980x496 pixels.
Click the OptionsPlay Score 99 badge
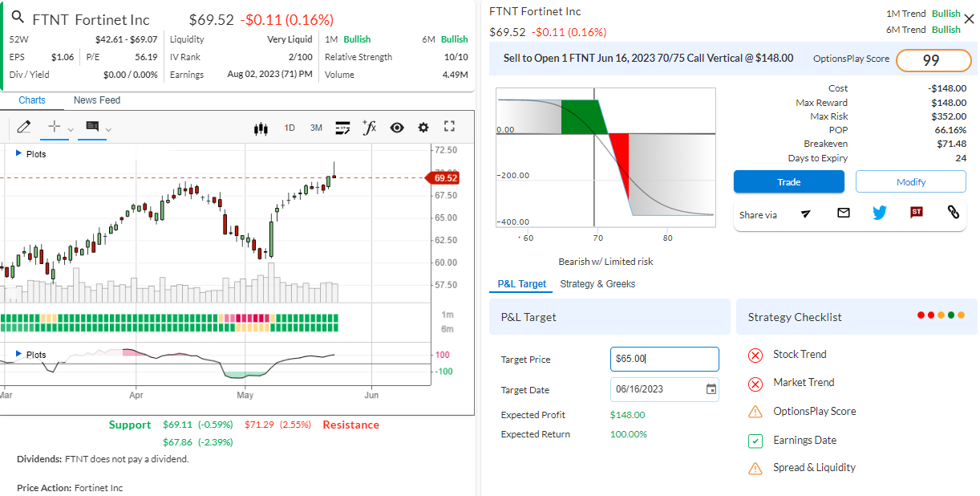pos(933,60)
